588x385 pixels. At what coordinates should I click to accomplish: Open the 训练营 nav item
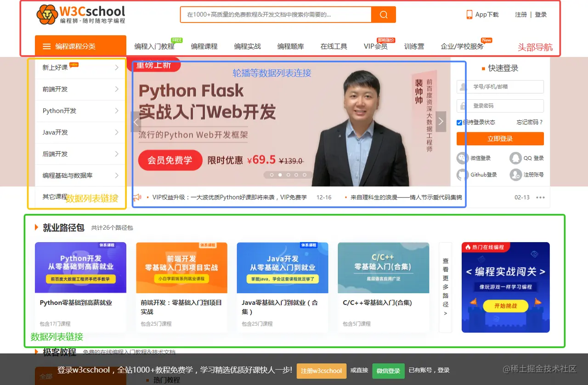tap(414, 46)
